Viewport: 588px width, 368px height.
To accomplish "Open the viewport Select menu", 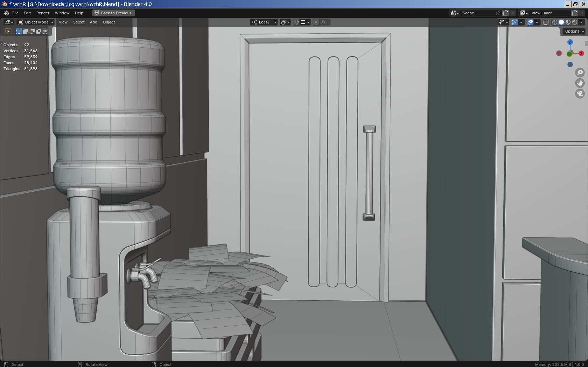I will point(79,22).
